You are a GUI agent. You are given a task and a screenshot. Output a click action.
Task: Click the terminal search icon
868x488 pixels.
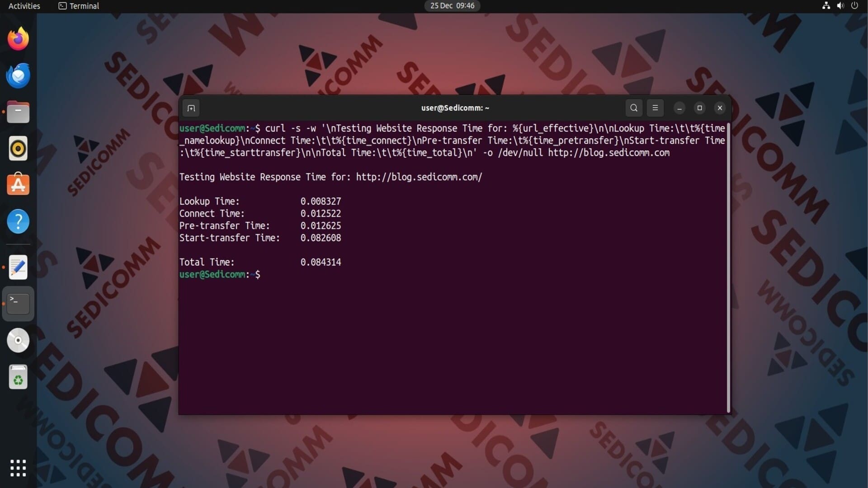(x=634, y=108)
